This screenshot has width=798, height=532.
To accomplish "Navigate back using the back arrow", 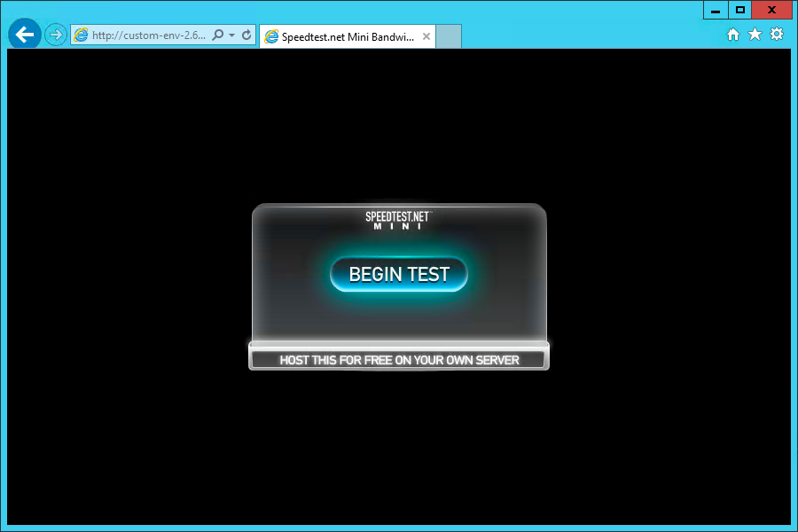I will point(24,34).
